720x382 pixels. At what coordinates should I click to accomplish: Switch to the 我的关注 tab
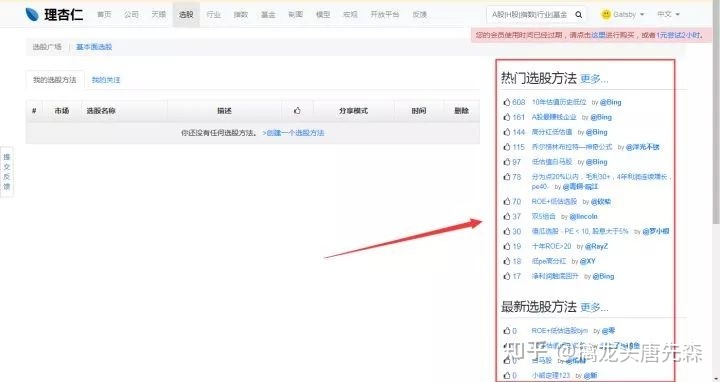(106, 80)
